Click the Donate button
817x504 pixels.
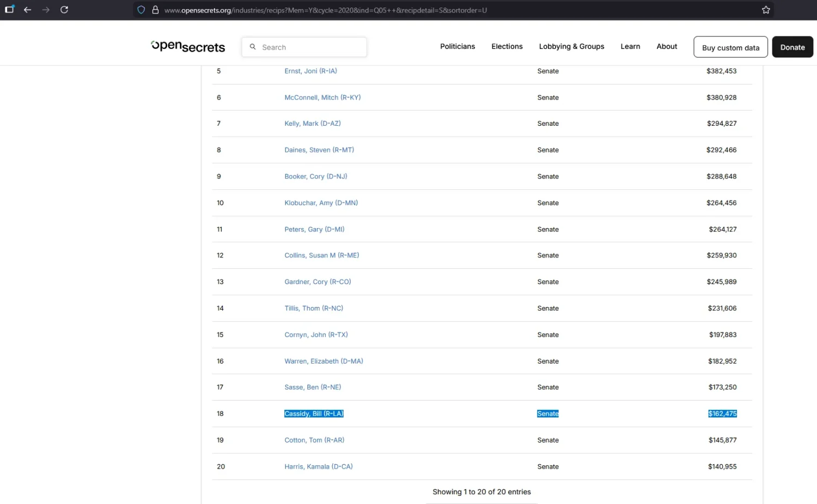tap(792, 47)
